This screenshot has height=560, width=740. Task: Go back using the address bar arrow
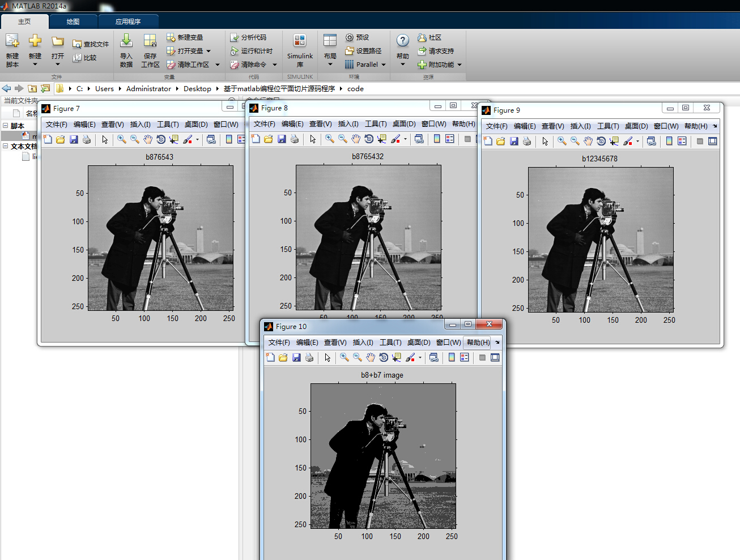coord(7,88)
